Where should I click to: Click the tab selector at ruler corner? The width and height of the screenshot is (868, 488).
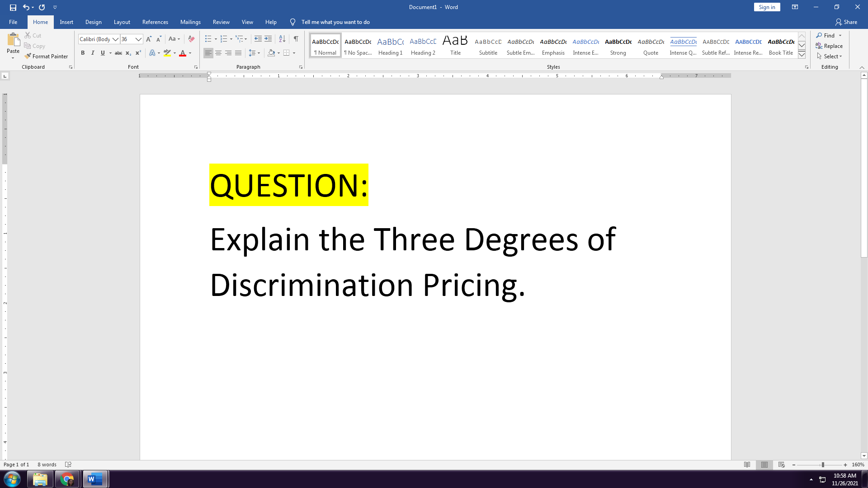tap(5, 76)
